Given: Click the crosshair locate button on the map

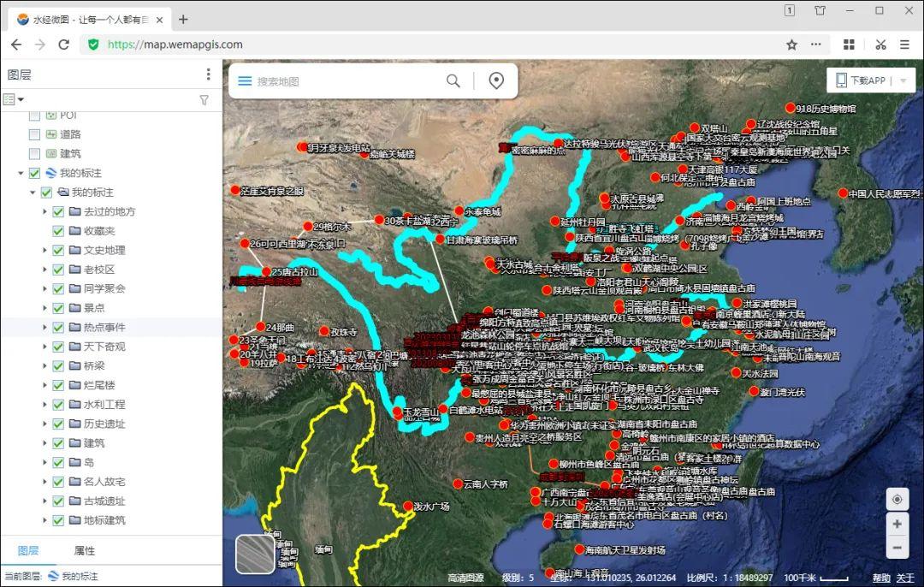Looking at the screenshot, I should [897, 499].
